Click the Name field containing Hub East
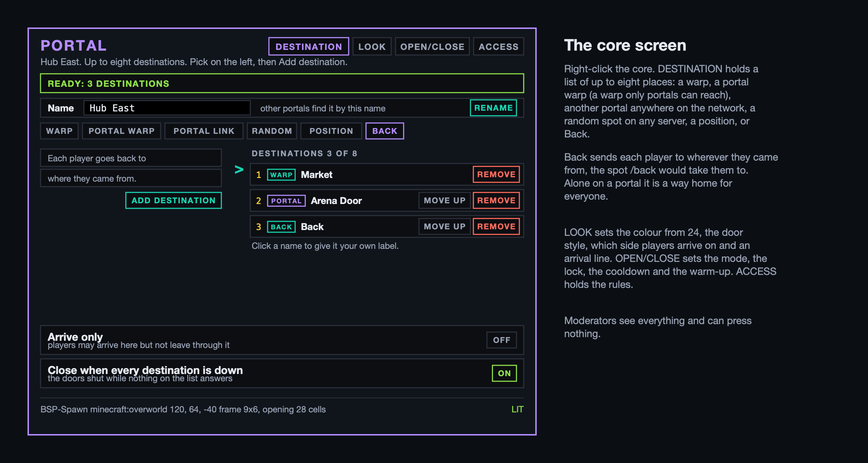The width and height of the screenshot is (868, 463). tap(167, 108)
